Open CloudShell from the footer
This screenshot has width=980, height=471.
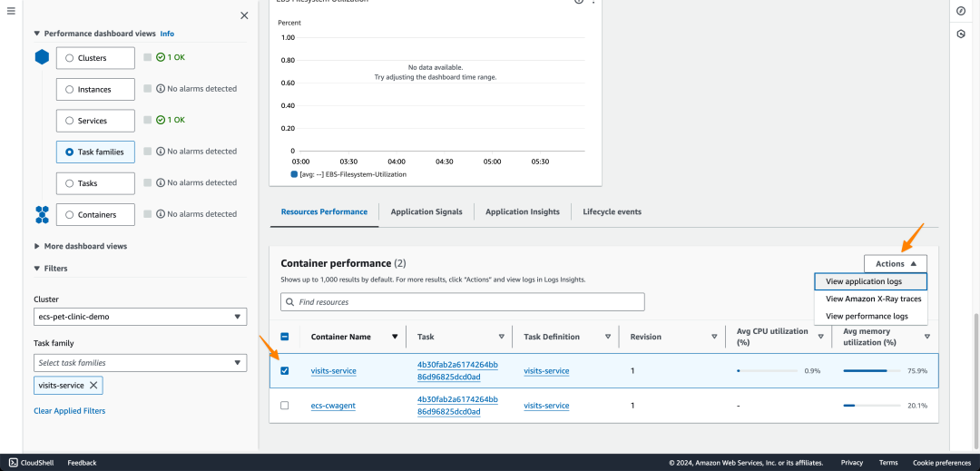click(x=31, y=463)
